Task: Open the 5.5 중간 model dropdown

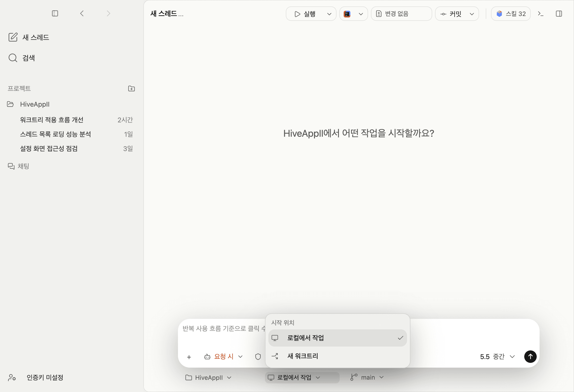Action: (x=497, y=357)
